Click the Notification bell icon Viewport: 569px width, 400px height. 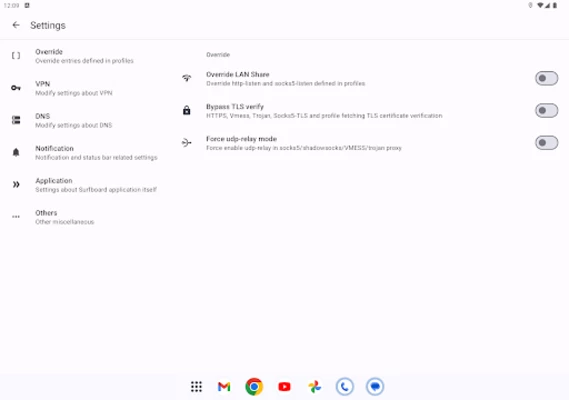pos(16,152)
